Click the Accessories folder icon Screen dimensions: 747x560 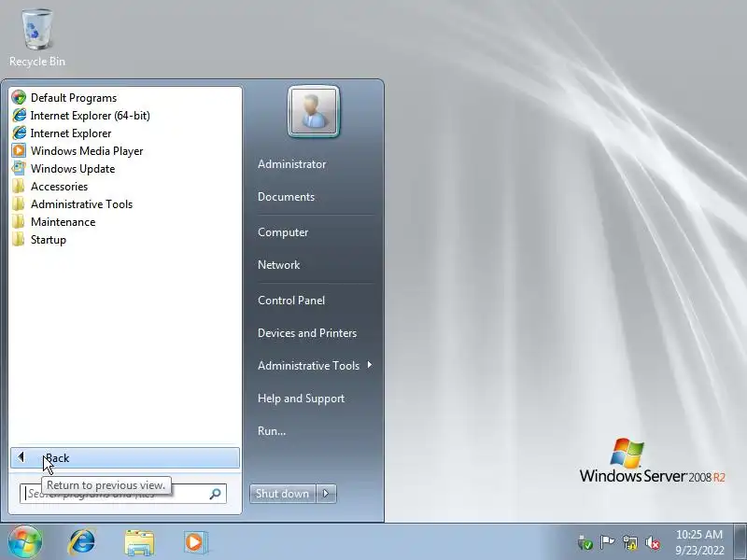tap(19, 186)
